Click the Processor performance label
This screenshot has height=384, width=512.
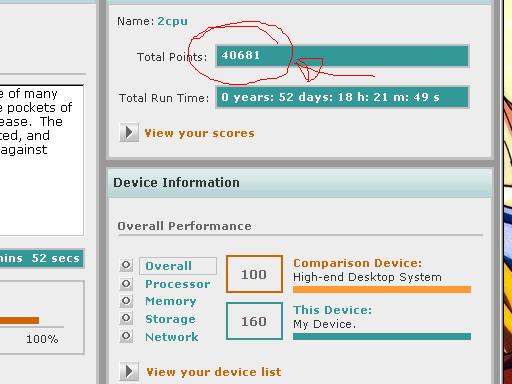(x=177, y=284)
